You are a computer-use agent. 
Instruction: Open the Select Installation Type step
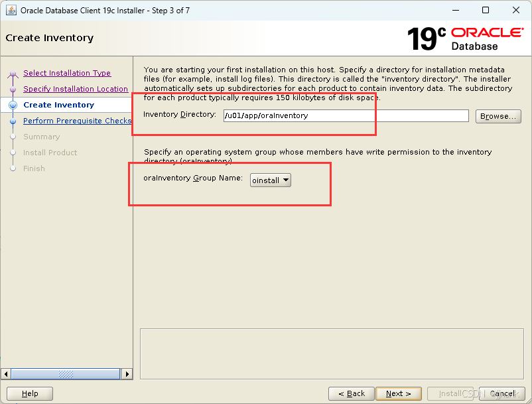pyautogui.click(x=67, y=73)
